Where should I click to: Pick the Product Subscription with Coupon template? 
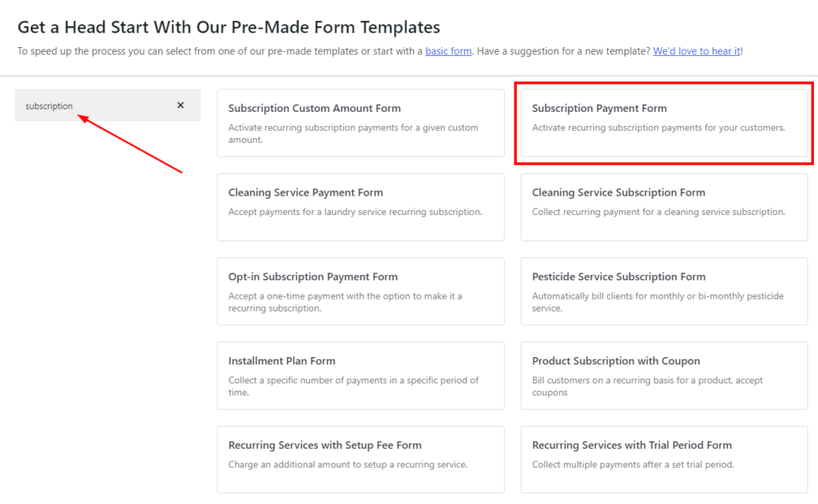[x=664, y=375]
